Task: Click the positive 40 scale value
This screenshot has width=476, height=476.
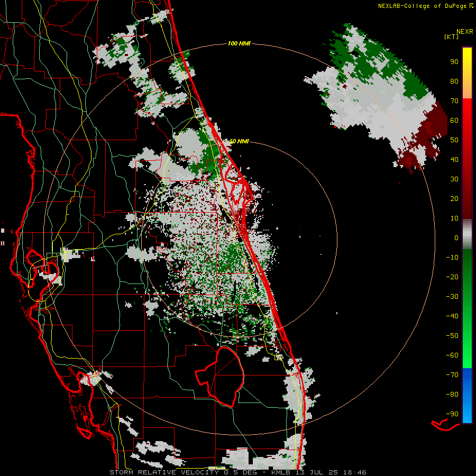Action: pos(454,159)
